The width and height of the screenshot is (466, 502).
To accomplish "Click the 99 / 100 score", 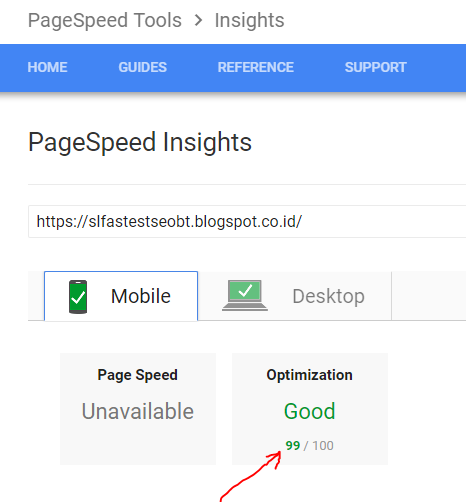I will click(x=309, y=446).
